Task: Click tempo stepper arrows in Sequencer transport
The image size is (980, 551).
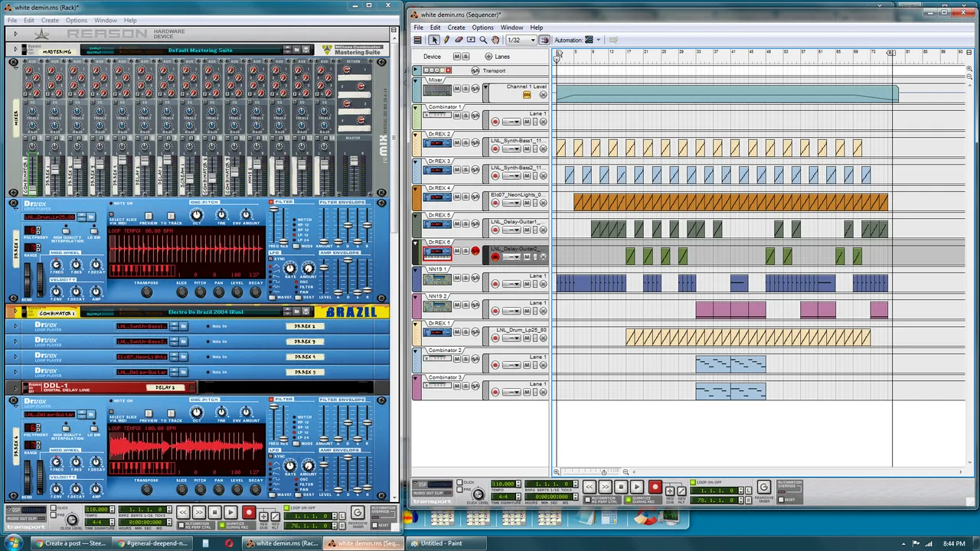Action: 519,484
